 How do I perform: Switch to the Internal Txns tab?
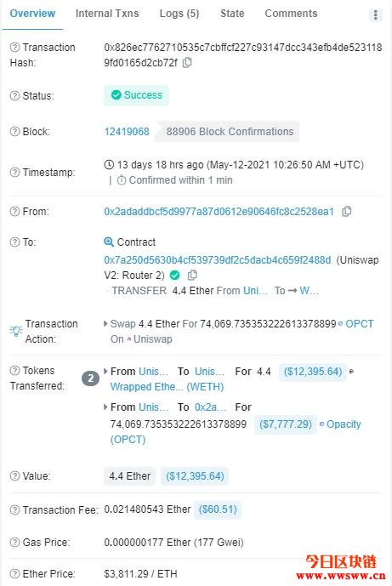click(107, 14)
